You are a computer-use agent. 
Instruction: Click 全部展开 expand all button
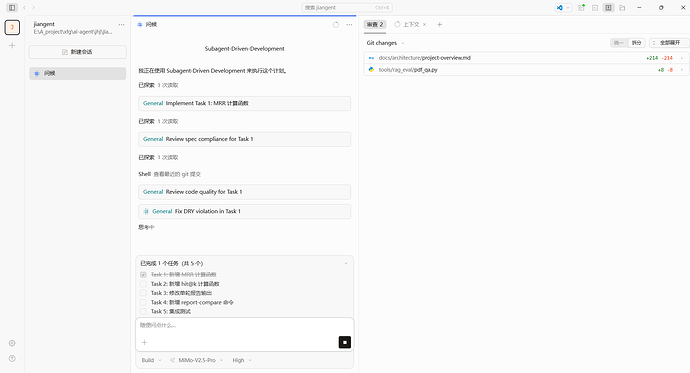tap(670, 43)
